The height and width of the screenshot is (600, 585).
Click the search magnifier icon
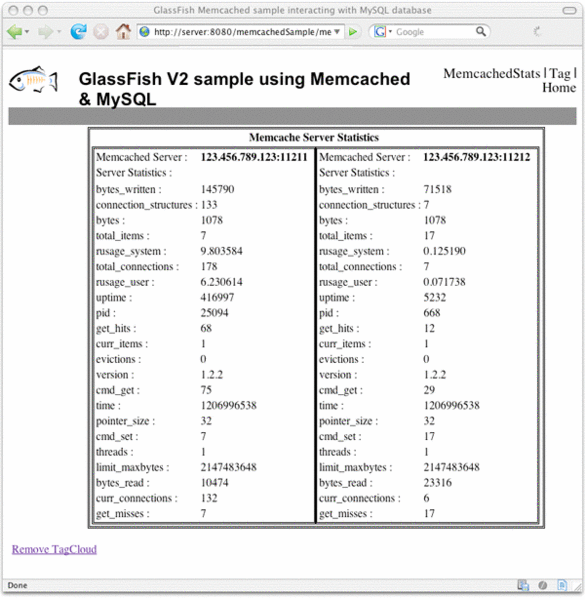click(x=481, y=31)
